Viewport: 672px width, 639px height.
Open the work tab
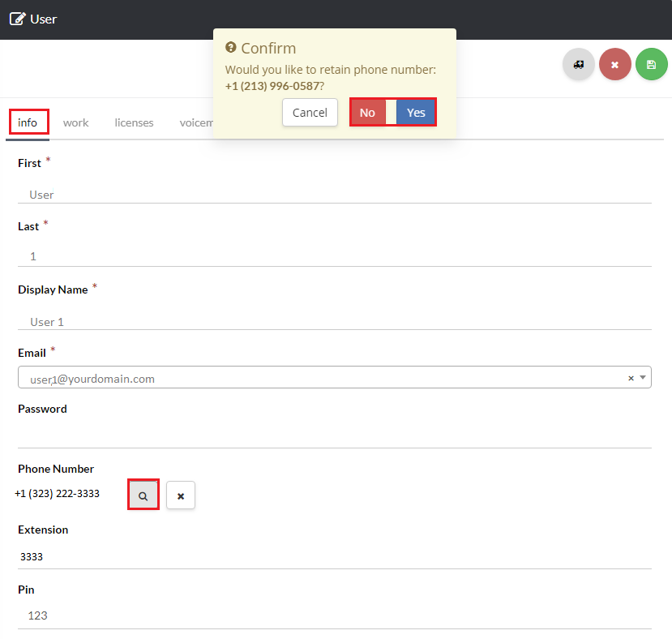point(76,122)
